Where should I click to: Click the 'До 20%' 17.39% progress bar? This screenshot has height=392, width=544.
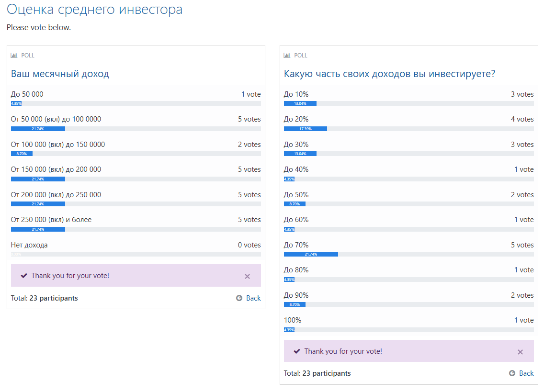[306, 129]
